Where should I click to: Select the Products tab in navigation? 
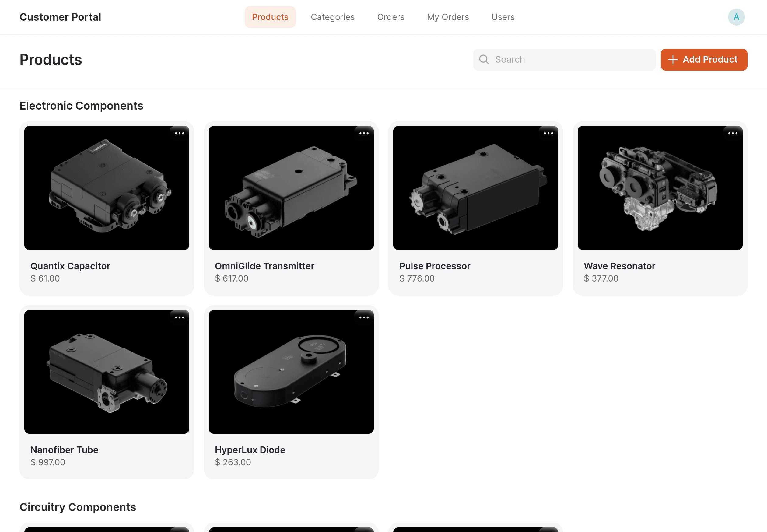tap(270, 17)
